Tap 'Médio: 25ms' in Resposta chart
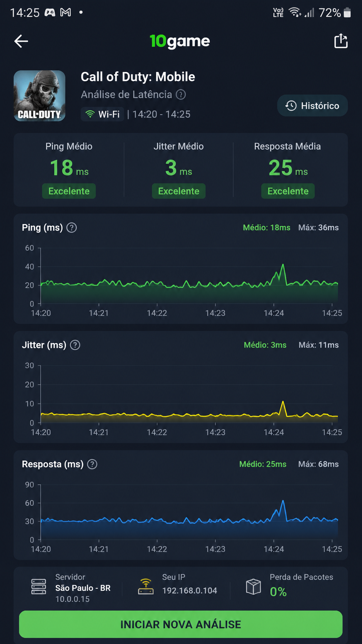Viewport: 362px width, 644px height. point(263,464)
